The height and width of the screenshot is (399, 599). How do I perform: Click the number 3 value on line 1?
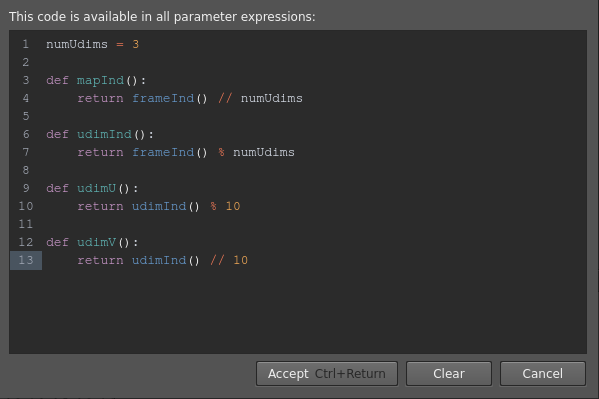click(136, 44)
